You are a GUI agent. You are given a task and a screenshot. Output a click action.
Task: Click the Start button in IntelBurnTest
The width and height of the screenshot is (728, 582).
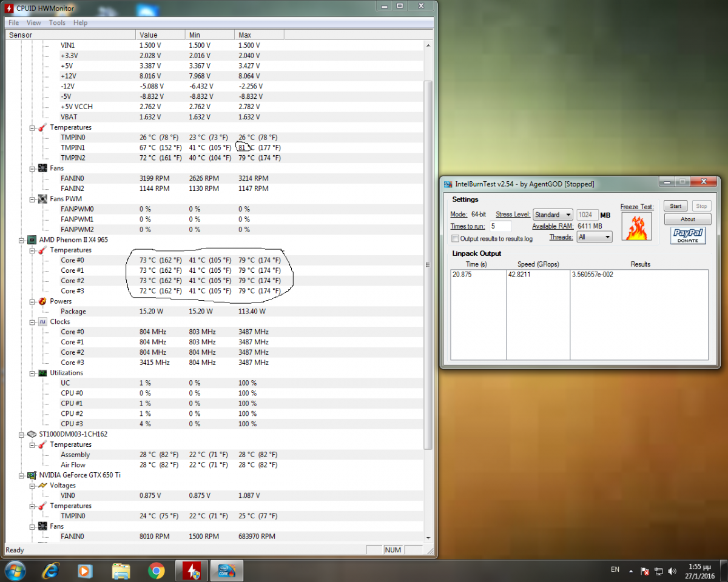pyautogui.click(x=676, y=206)
